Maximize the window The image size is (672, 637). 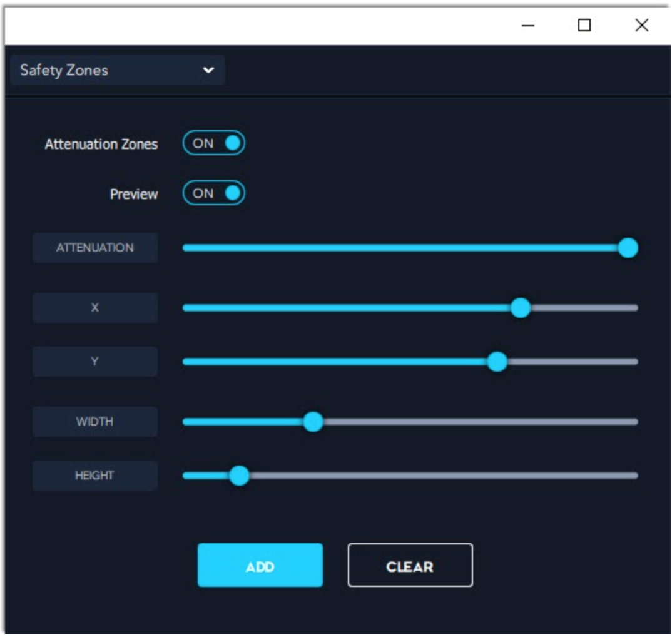pos(584,26)
